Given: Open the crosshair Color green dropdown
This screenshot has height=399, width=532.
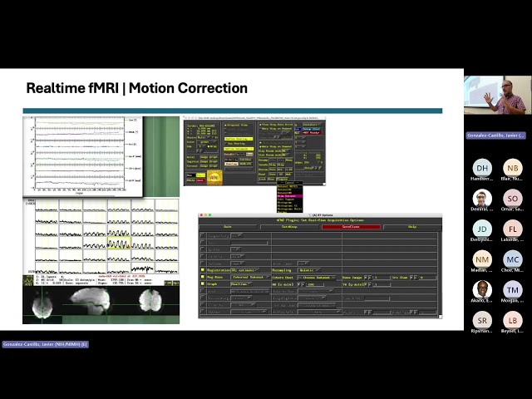Looking at the screenshot, I should (x=207, y=142).
